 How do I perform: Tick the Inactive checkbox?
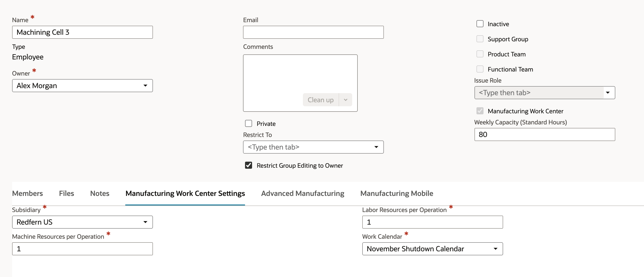click(x=480, y=24)
